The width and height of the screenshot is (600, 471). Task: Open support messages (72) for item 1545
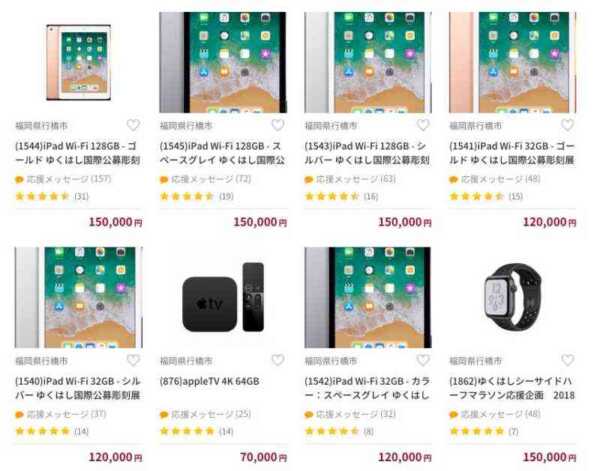tap(205, 179)
